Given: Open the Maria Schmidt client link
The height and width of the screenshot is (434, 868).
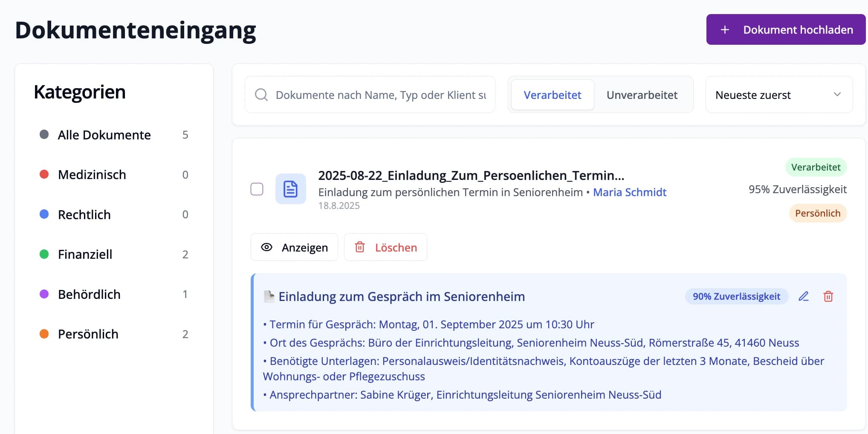Looking at the screenshot, I should 629,192.
